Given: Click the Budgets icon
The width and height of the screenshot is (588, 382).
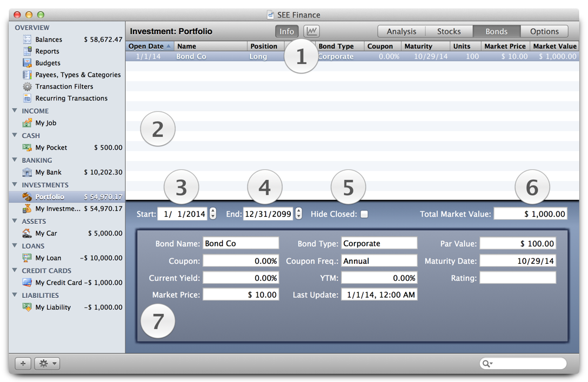Looking at the screenshot, I should click(x=27, y=63).
